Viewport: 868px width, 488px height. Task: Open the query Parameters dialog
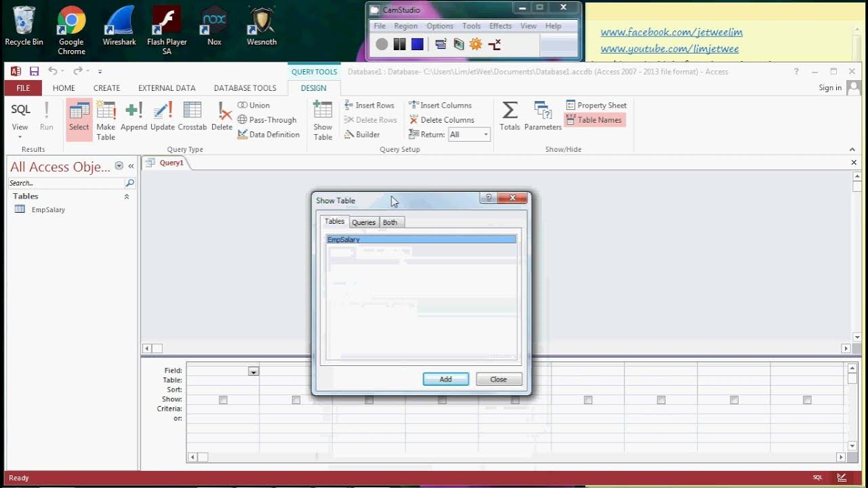coord(542,115)
